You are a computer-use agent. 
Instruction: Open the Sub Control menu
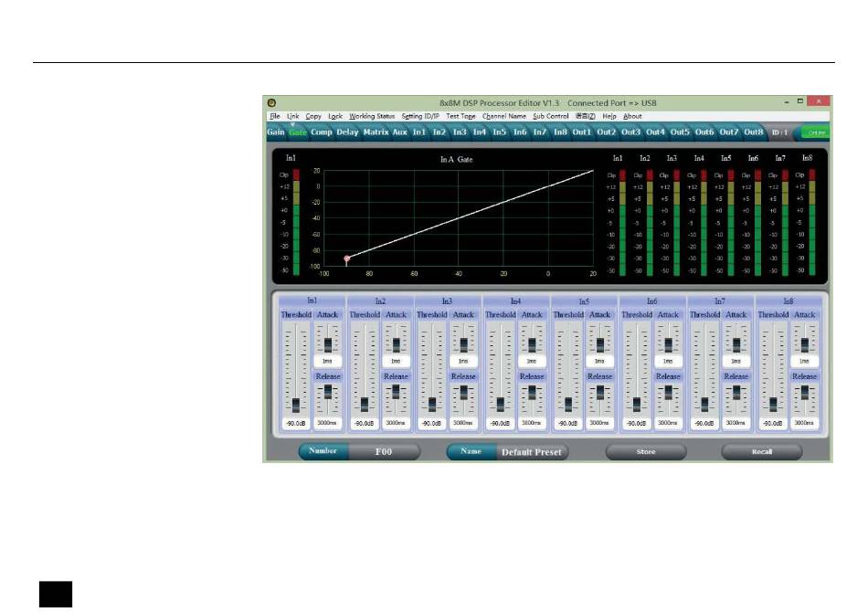click(551, 116)
